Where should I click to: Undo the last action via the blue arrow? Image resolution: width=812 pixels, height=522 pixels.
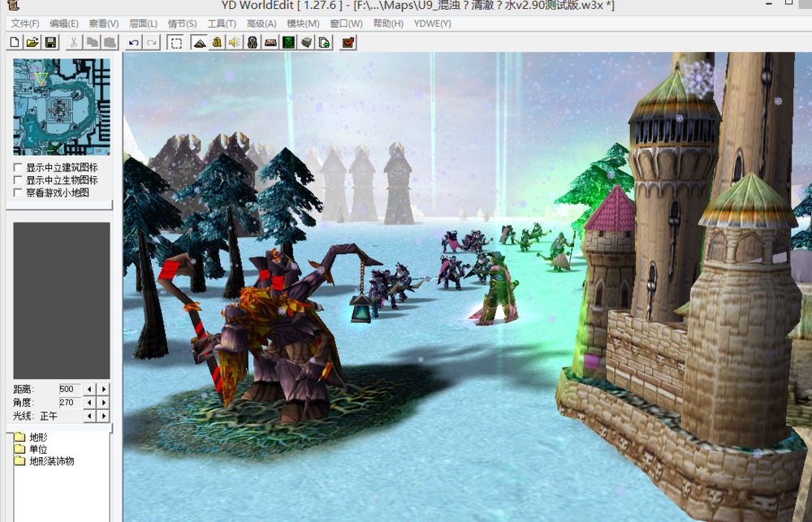[134, 42]
